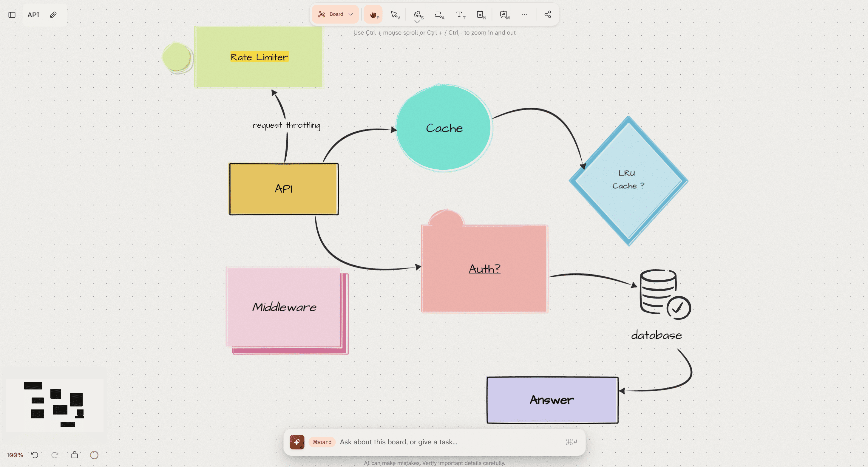868x467 pixels.
Task: Select the sticky note tool
Action: [x=481, y=15]
